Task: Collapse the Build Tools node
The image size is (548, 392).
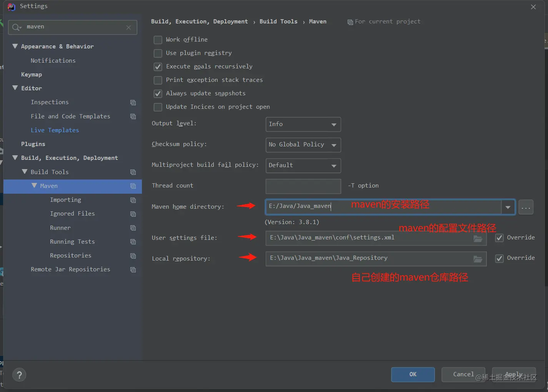Action: [25, 172]
